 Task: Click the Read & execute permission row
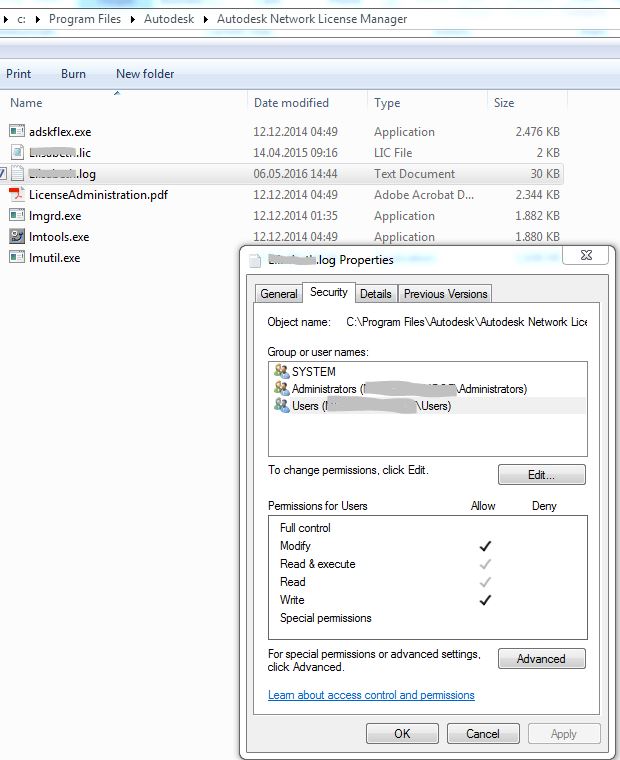pos(428,564)
